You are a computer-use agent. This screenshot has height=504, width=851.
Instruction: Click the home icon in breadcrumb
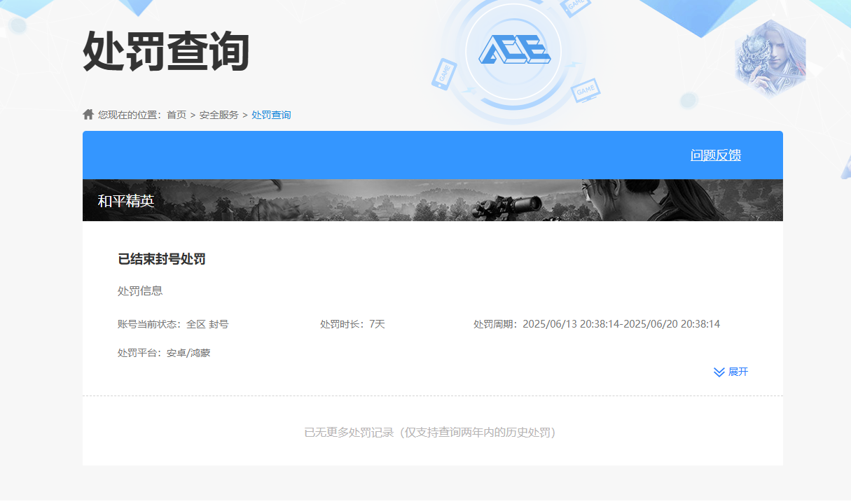click(x=88, y=114)
